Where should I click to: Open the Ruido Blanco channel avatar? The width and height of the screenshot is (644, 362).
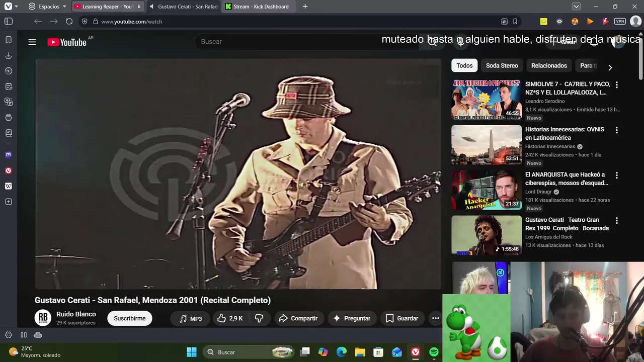43,318
